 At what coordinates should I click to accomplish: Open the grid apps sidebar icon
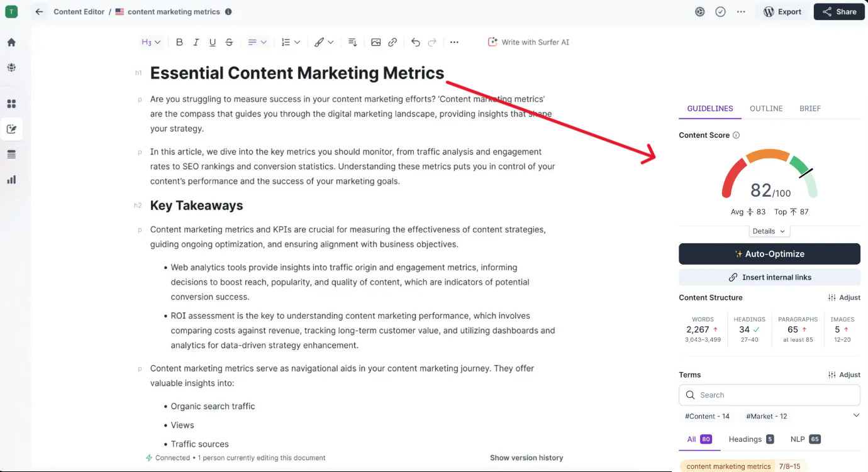[x=11, y=104]
